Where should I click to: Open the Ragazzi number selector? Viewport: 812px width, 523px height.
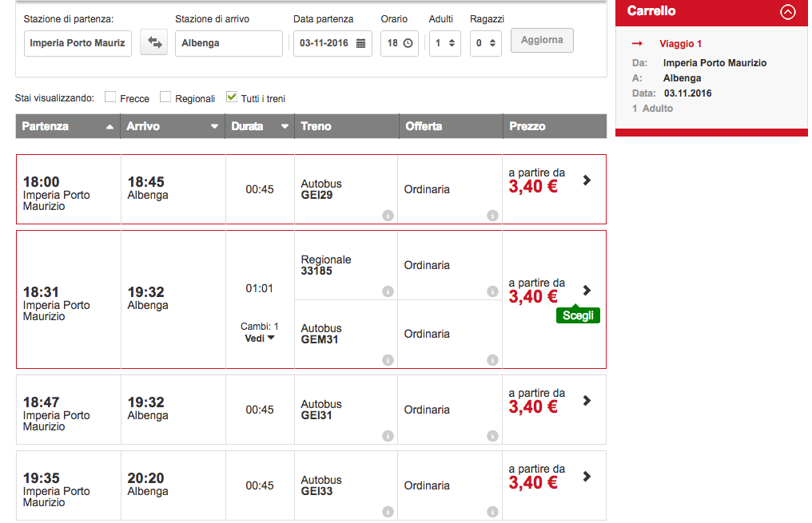coord(485,43)
